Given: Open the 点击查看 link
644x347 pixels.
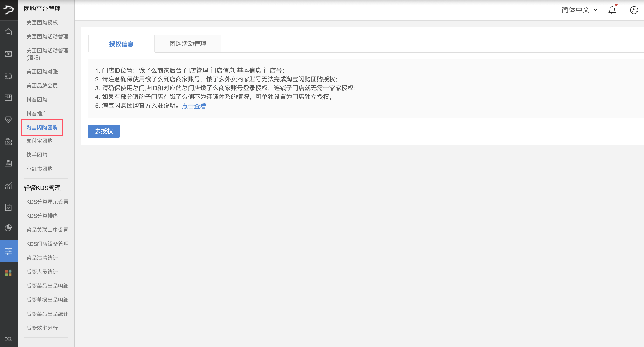Looking at the screenshot, I should 194,106.
